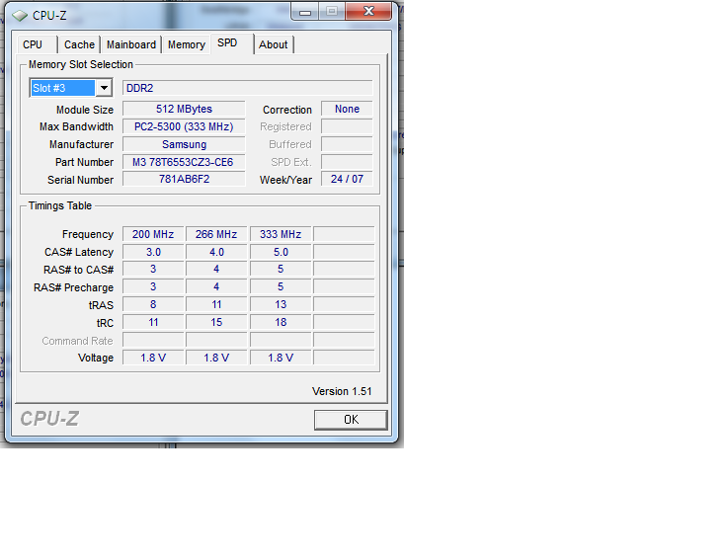Click the empty SPD Ext. field

pos(347,162)
